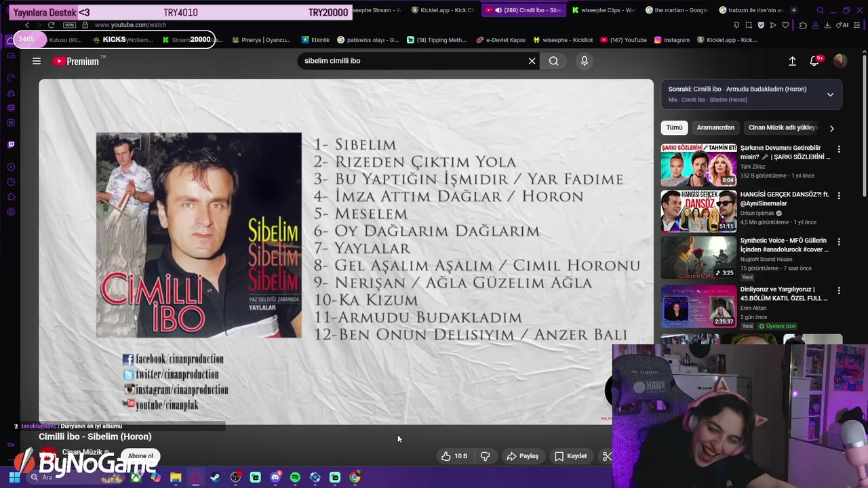Save the video with Kaydet
The width and height of the screenshot is (868, 488).
[570, 456]
